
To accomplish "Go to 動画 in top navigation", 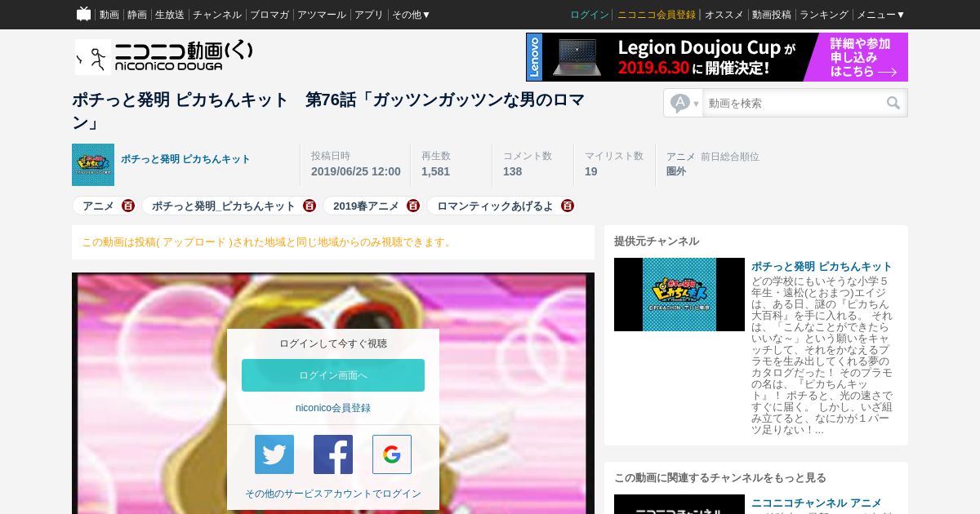I will (109, 15).
